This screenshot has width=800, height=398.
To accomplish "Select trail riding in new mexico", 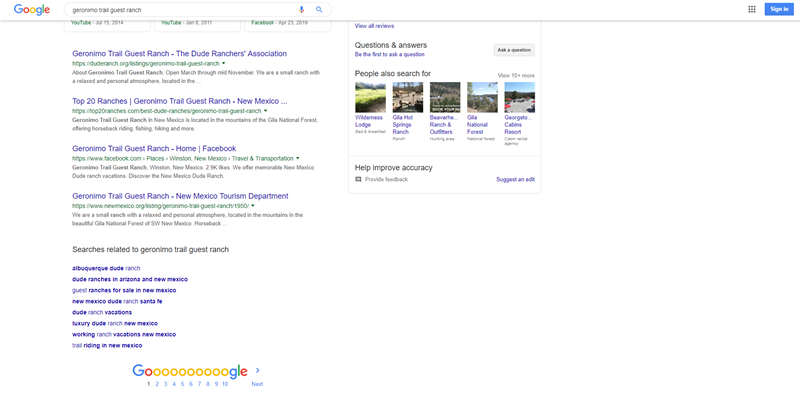I will [x=107, y=345].
